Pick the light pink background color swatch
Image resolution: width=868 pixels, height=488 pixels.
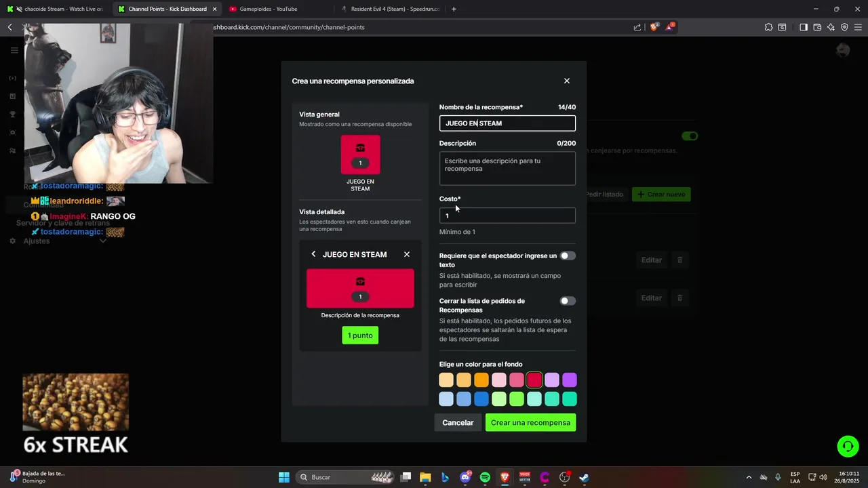click(x=499, y=380)
